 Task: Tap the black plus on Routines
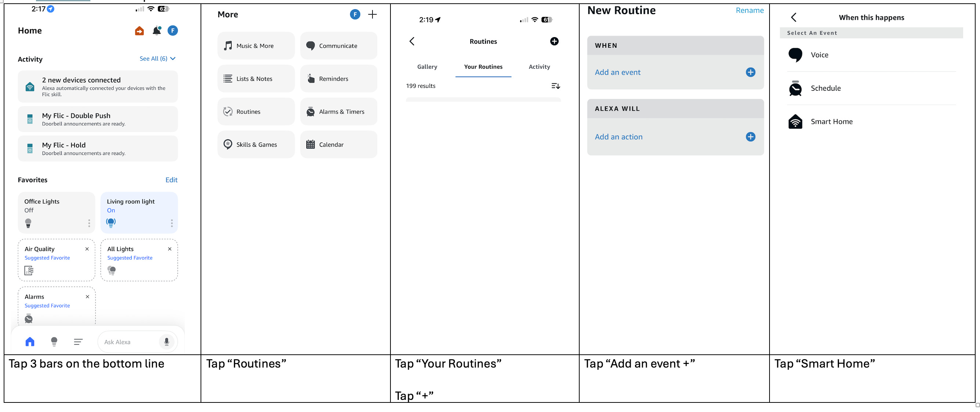(x=554, y=41)
